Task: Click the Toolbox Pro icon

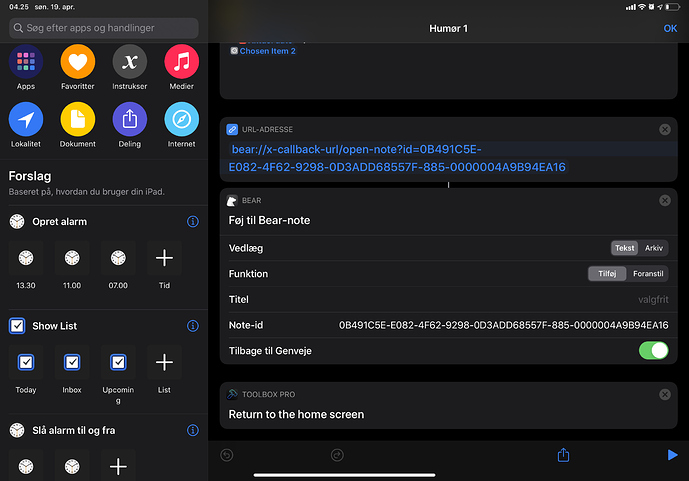Action: pyautogui.click(x=232, y=394)
